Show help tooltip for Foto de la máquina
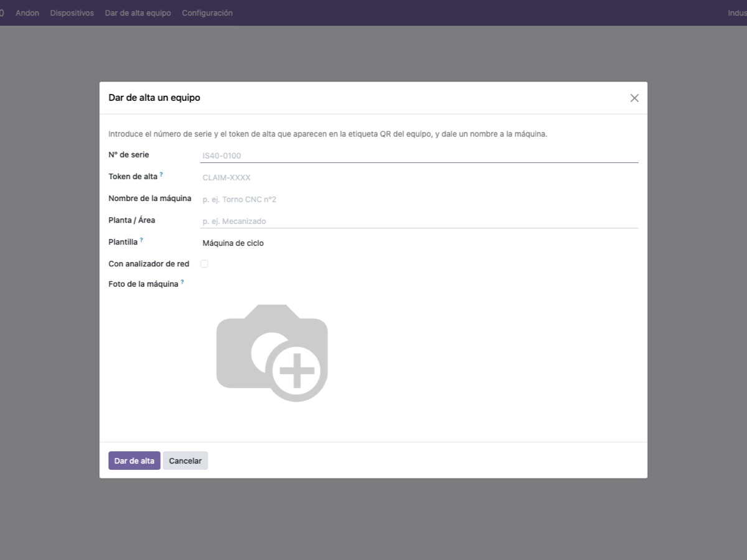This screenshot has width=747, height=560. click(182, 282)
